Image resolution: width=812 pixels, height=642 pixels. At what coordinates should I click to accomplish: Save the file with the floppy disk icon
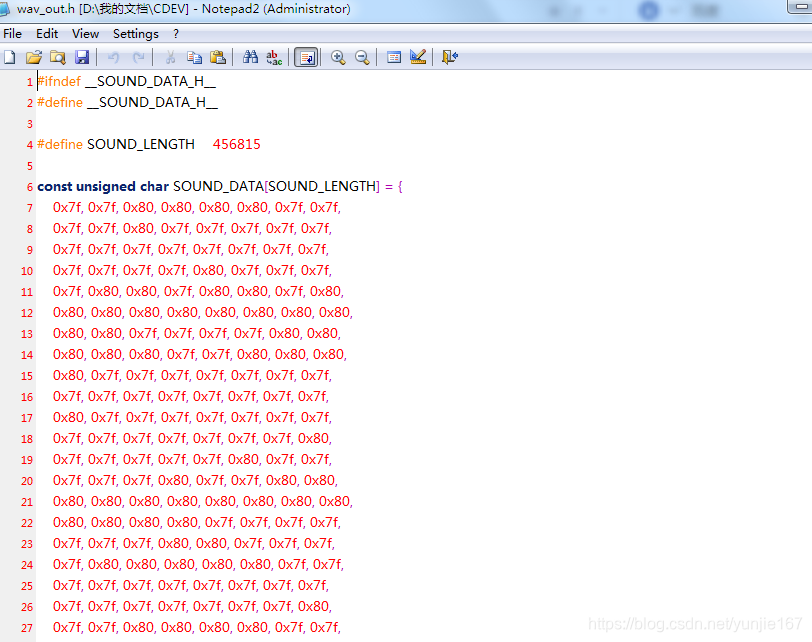(x=82, y=57)
